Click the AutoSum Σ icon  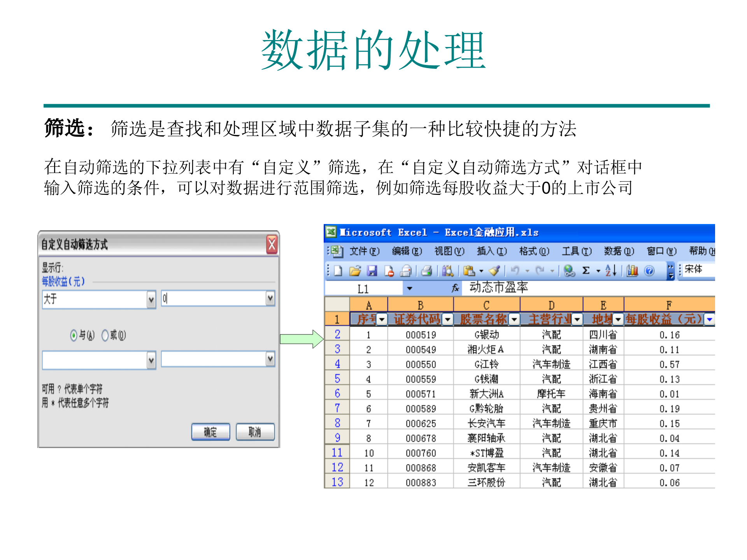(x=586, y=270)
